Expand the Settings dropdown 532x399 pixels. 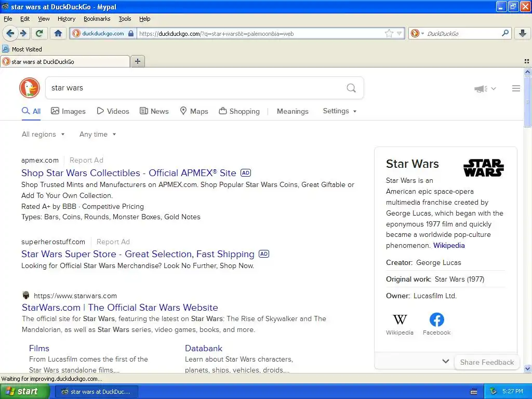click(x=340, y=111)
